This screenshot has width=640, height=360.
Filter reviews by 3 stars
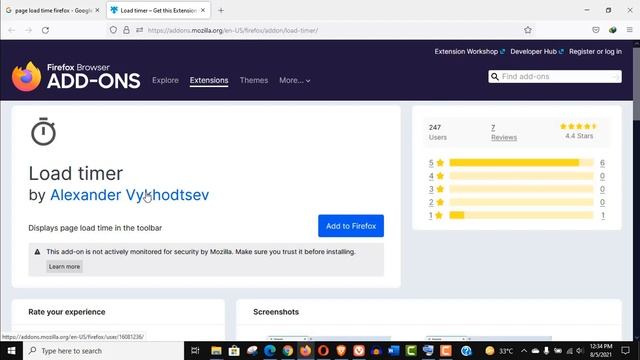pyautogui.click(x=436, y=189)
